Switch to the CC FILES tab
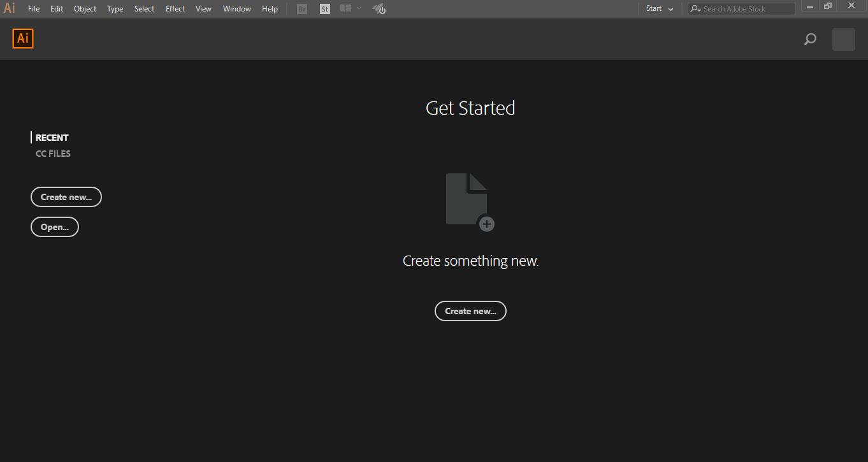The image size is (868, 462). [x=53, y=153]
